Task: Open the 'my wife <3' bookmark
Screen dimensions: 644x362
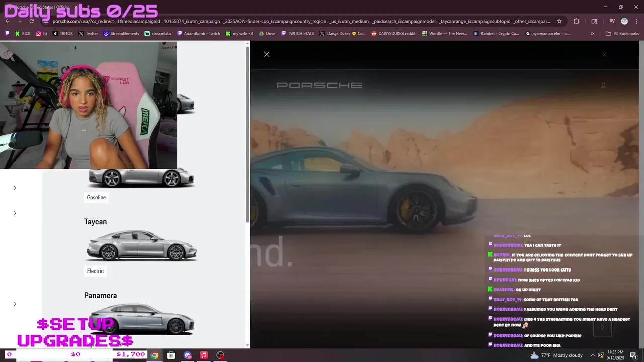Action: [239, 34]
